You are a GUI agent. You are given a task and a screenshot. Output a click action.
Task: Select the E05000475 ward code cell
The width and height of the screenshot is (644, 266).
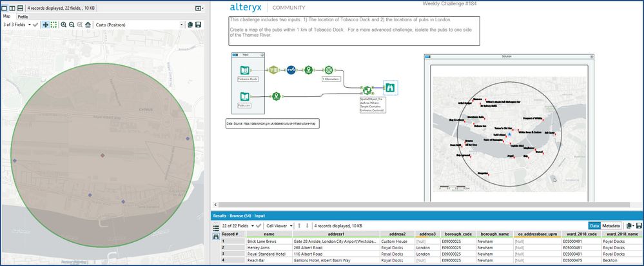click(x=581, y=260)
